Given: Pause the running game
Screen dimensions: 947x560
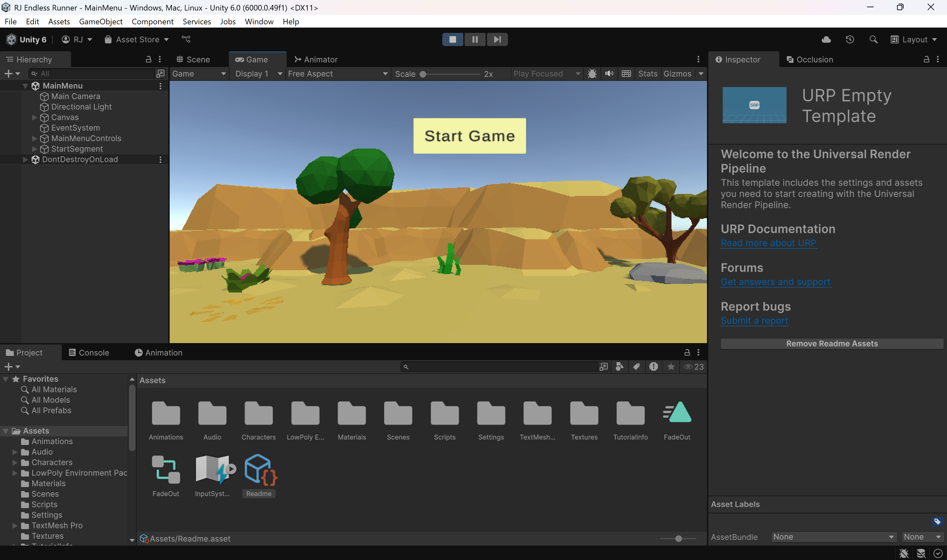Looking at the screenshot, I should [x=475, y=39].
